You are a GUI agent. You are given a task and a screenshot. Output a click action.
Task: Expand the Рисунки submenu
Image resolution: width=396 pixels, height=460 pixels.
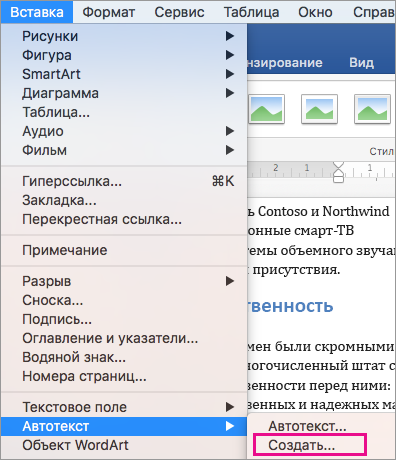click(x=124, y=36)
